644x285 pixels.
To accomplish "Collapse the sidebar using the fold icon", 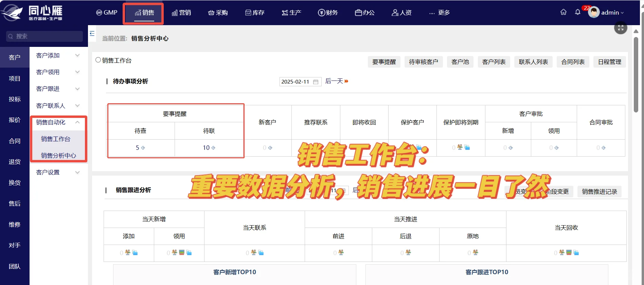I will (92, 33).
